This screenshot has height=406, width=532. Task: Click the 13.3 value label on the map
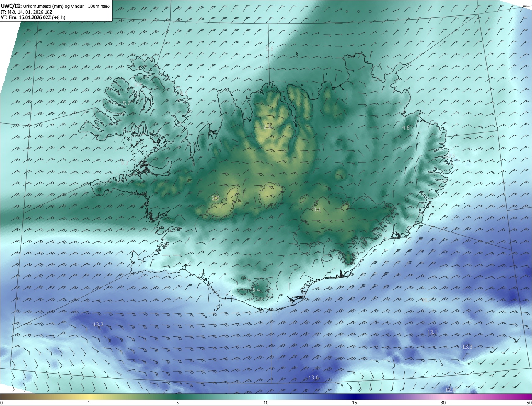[467, 346]
